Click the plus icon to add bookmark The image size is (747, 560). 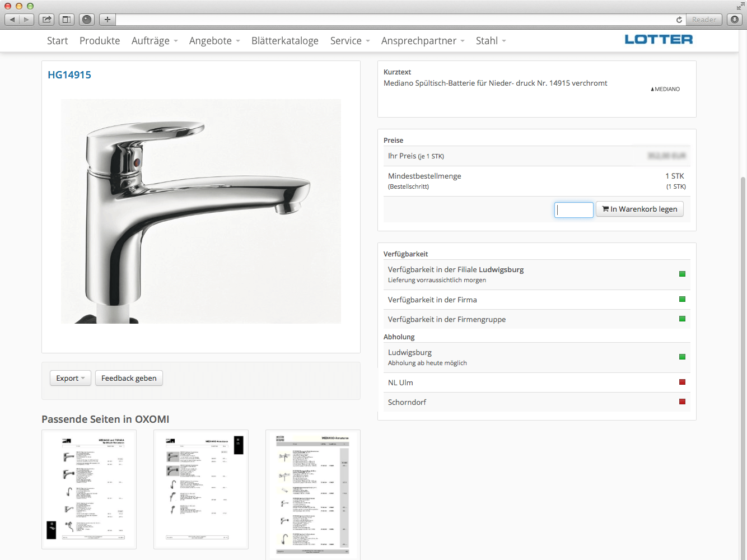(x=107, y=20)
